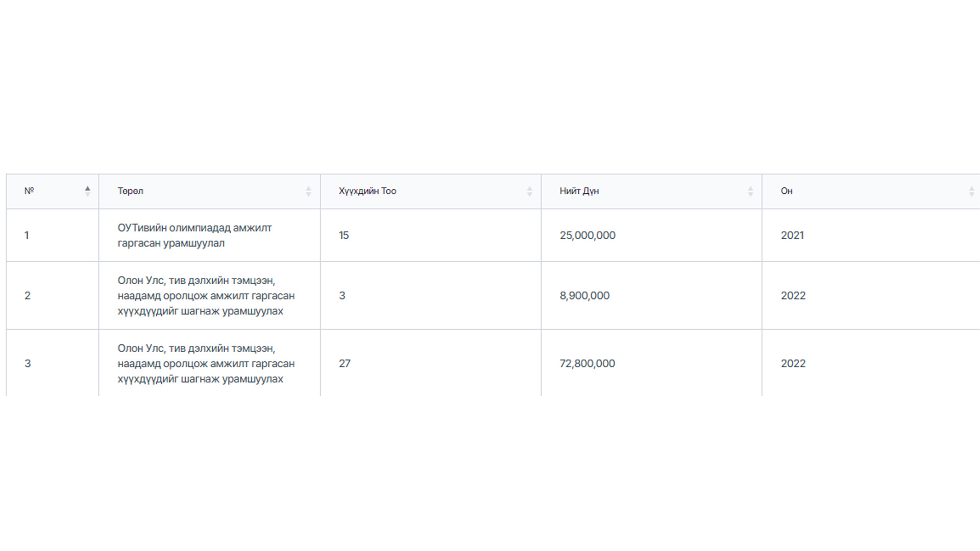Click the Төрөл header text
980x551 pixels.
coord(130,191)
